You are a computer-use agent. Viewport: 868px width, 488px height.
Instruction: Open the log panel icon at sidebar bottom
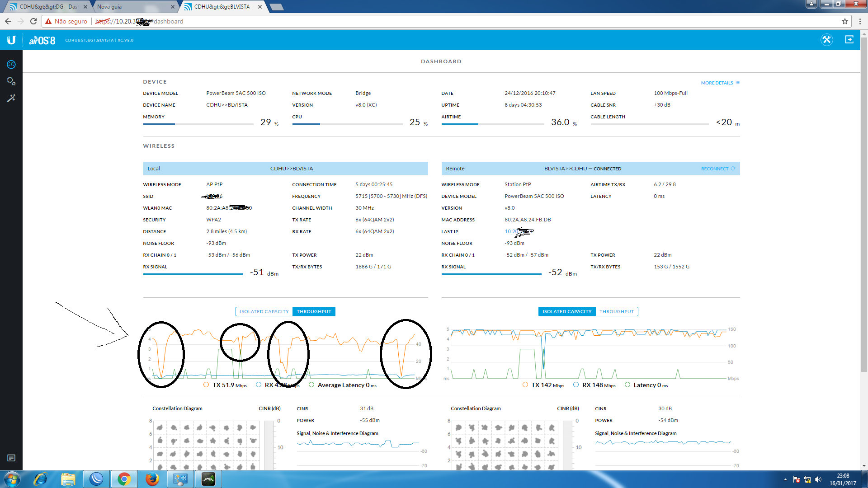coord(11,458)
